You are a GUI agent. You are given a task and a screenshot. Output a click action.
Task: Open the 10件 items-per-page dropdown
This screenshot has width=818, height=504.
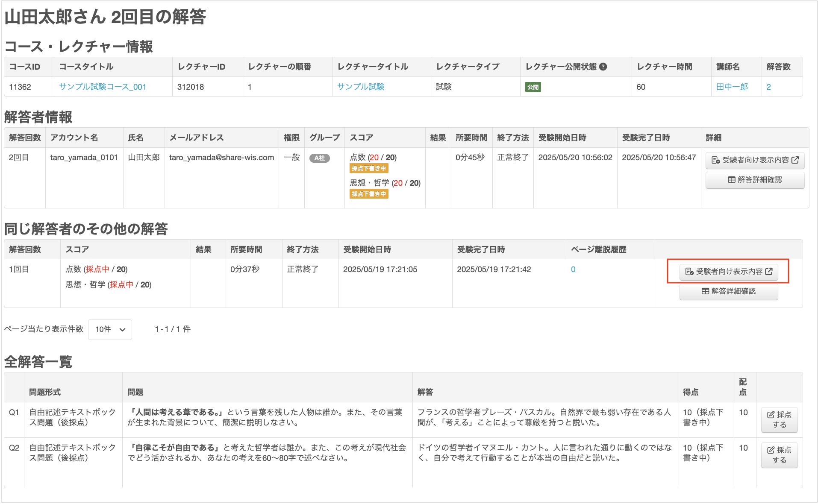pos(110,329)
